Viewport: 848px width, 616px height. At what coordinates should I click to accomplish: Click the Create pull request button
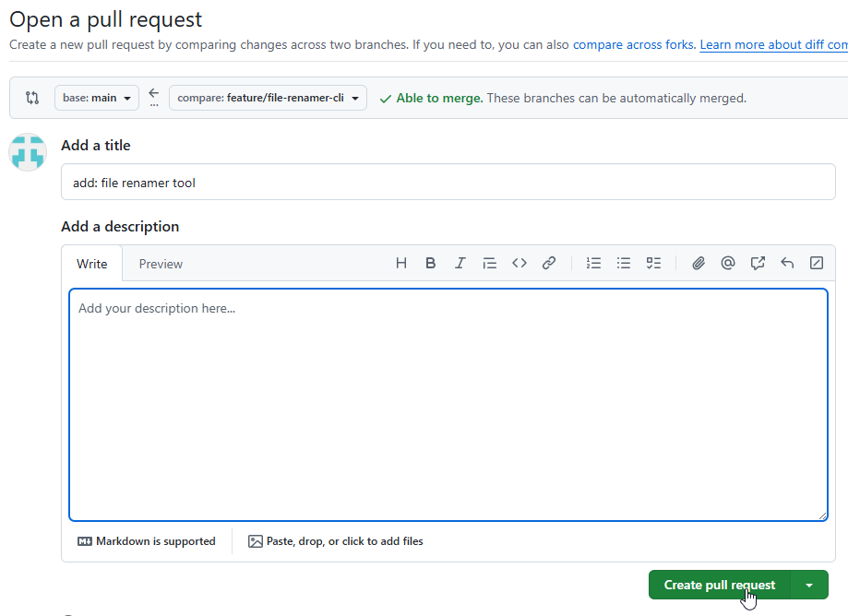[719, 586]
